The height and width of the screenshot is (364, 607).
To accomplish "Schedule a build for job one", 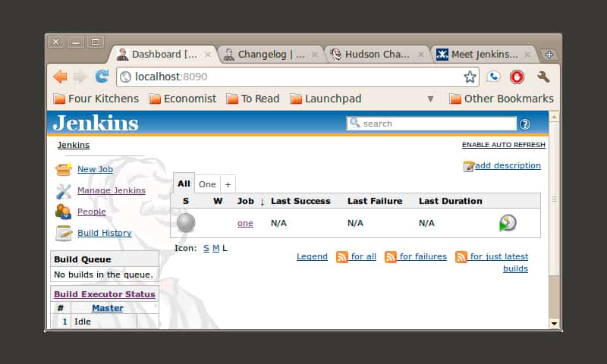I will [x=508, y=223].
